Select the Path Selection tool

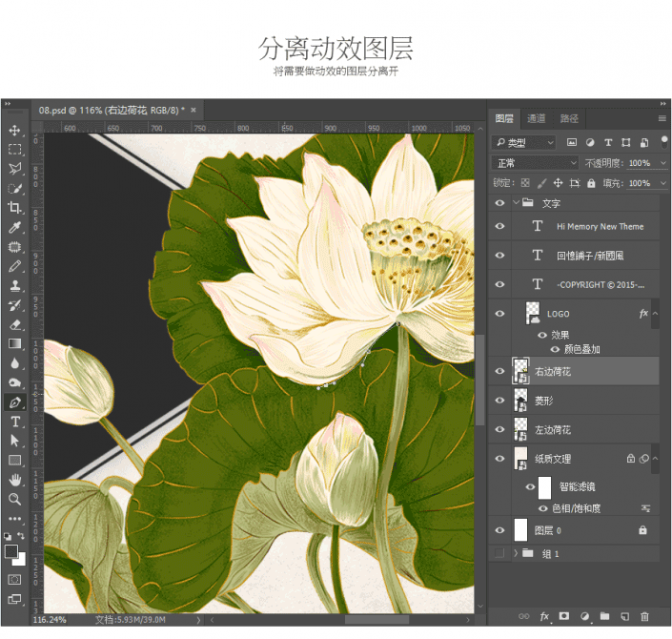14,441
